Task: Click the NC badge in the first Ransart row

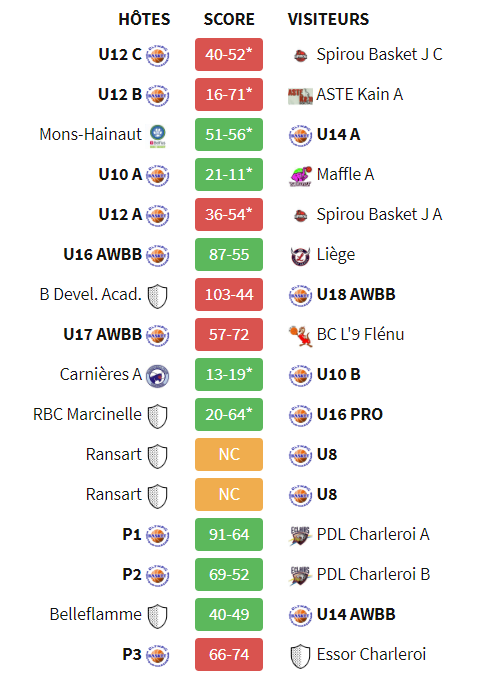Action: click(x=229, y=454)
